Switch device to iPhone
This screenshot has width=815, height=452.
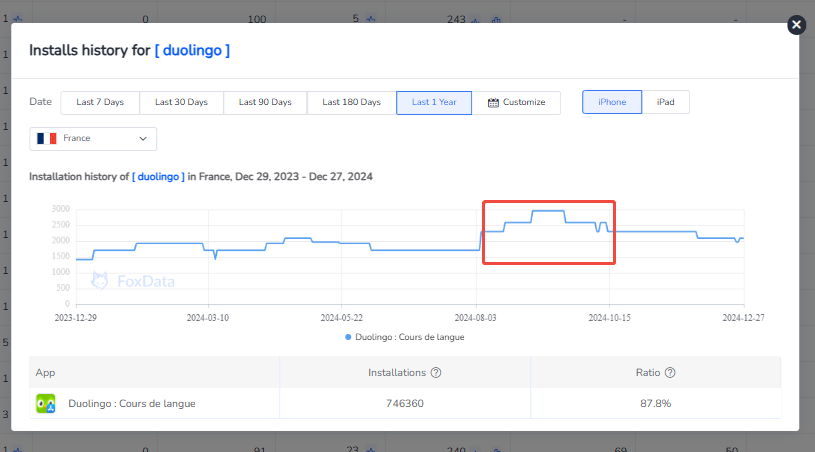pyautogui.click(x=612, y=102)
